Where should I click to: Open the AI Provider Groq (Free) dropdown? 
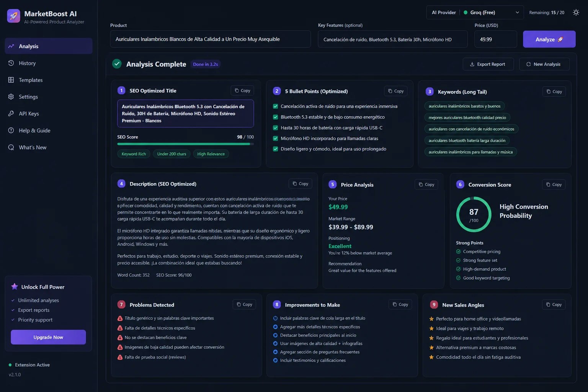click(475, 13)
